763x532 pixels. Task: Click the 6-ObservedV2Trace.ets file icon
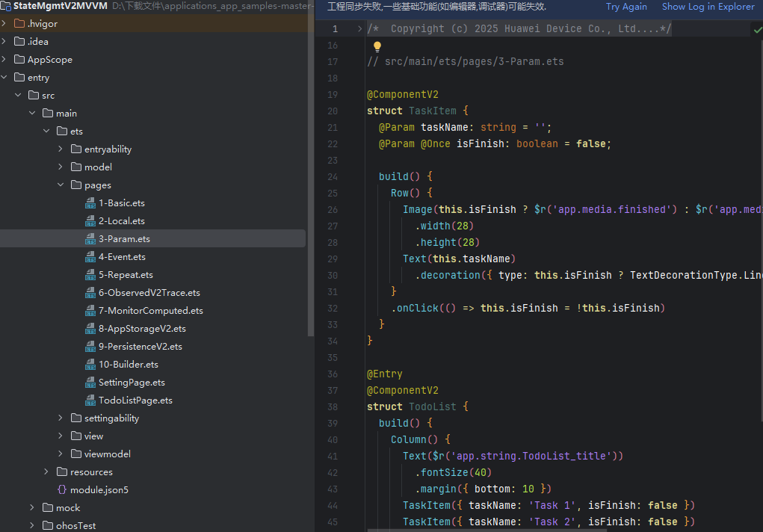click(90, 293)
